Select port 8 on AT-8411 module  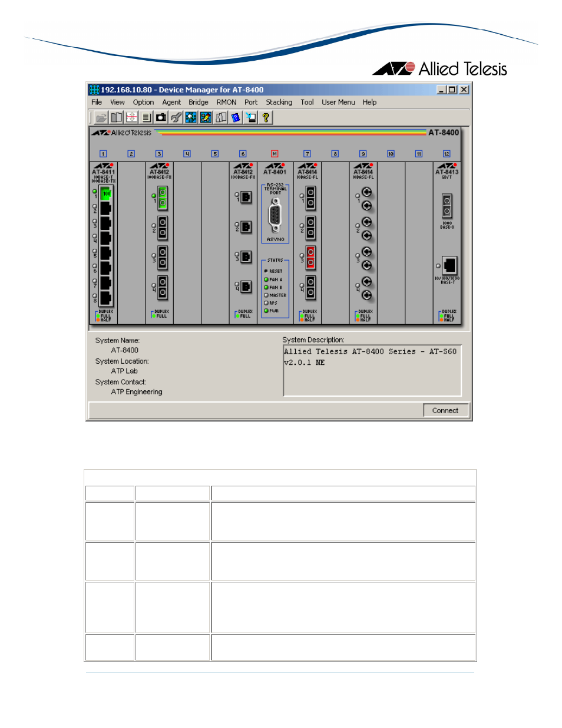click(106, 298)
